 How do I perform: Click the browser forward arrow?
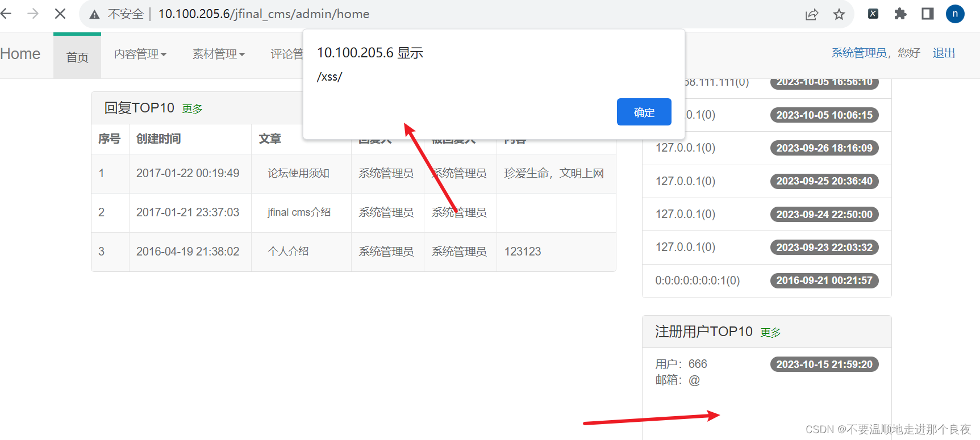[x=33, y=14]
